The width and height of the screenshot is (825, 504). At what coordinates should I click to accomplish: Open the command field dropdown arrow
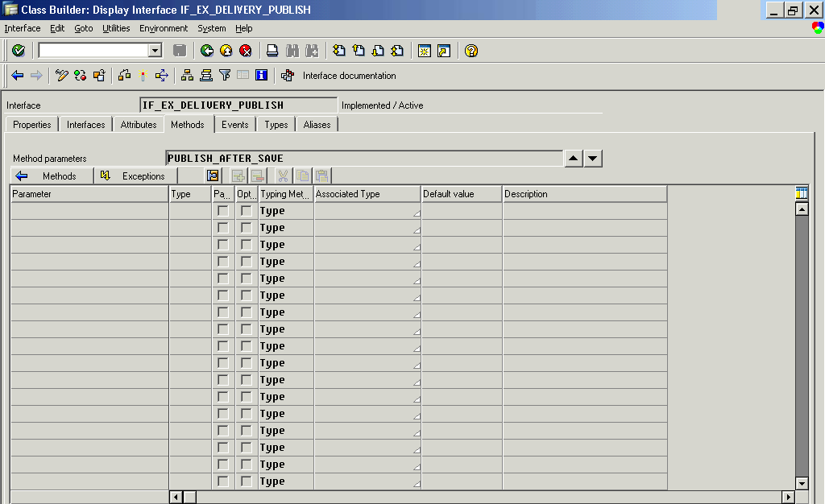[155, 51]
